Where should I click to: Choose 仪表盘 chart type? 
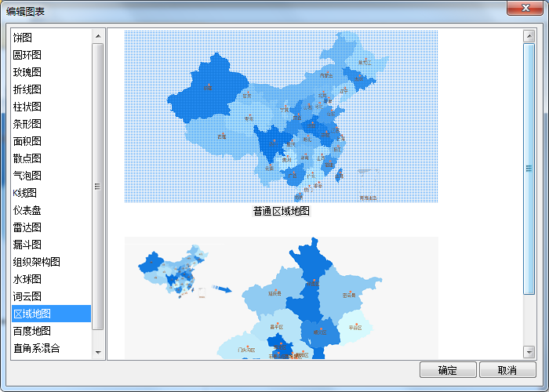pyautogui.click(x=27, y=210)
